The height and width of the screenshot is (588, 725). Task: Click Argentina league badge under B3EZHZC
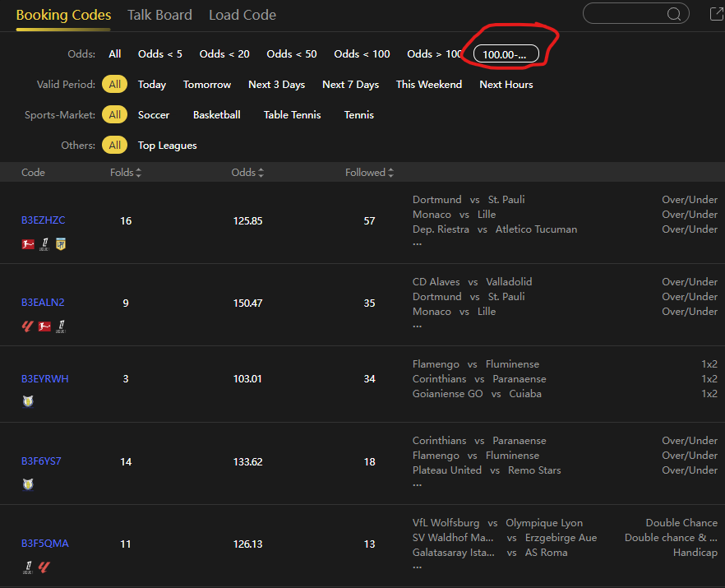click(x=60, y=244)
